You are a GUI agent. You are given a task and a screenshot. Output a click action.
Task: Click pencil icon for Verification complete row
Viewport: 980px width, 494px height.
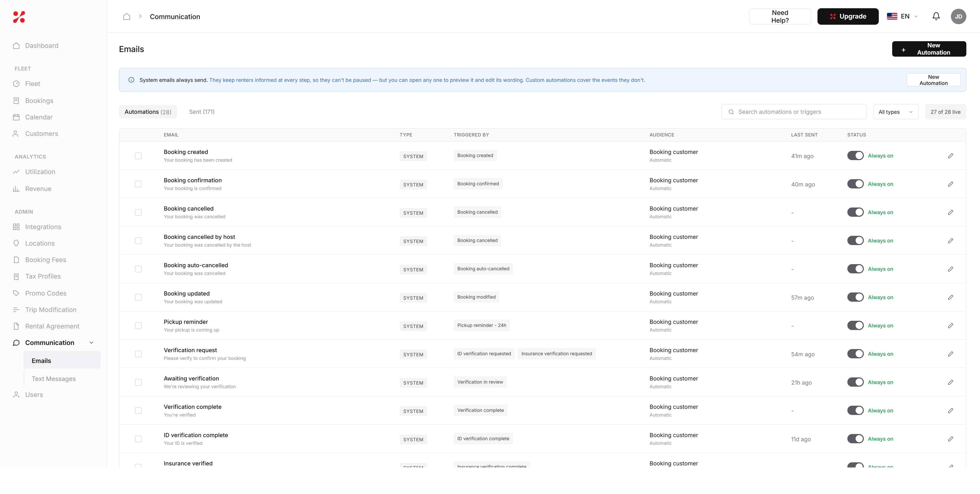tap(950, 411)
